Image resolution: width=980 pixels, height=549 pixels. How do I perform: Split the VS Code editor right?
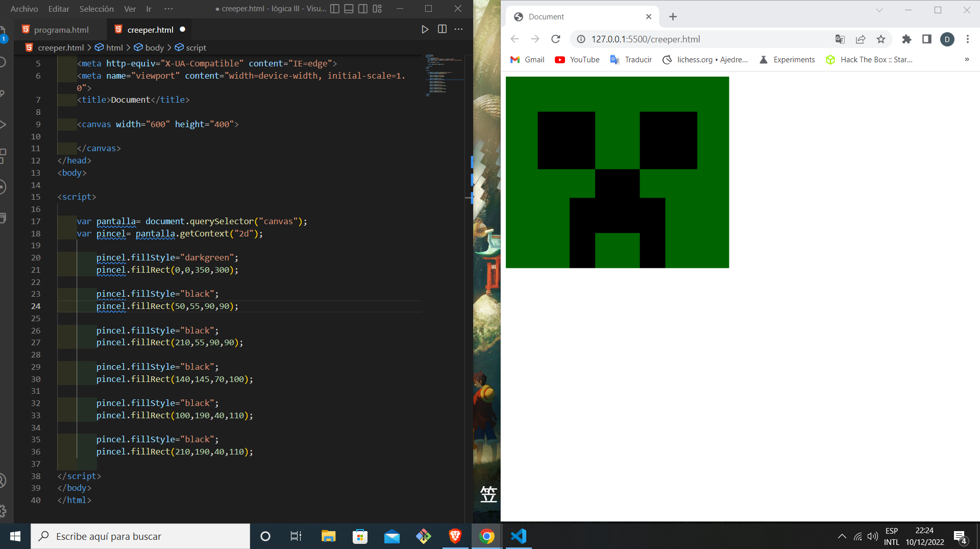pos(442,29)
